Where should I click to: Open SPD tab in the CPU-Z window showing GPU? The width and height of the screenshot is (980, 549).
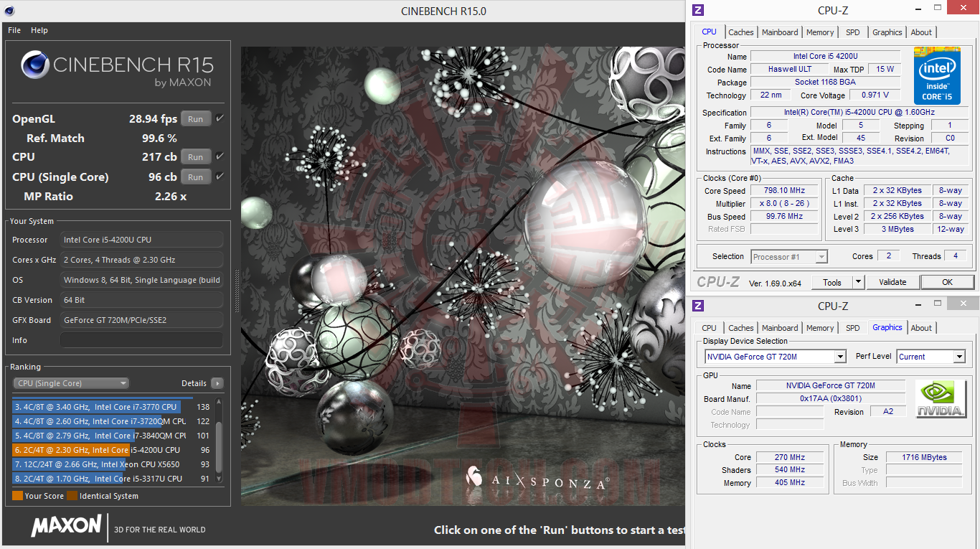click(852, 328)
